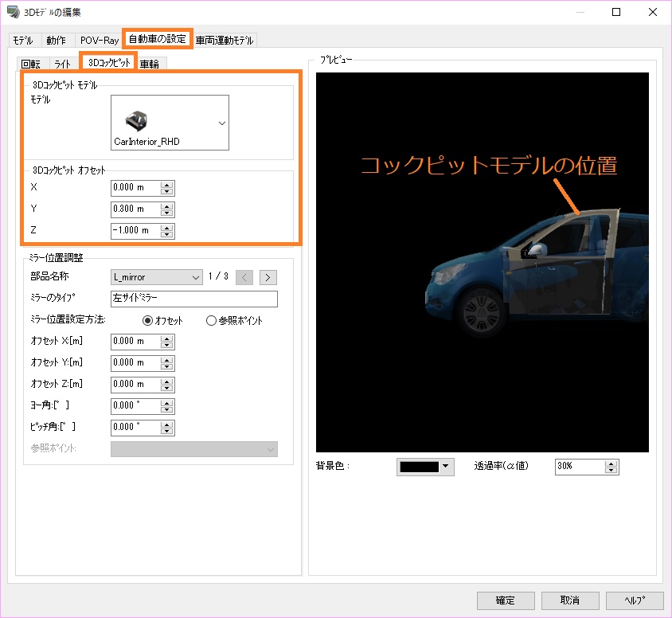Screen dimensions: 672x618
Task: Click the ミラーのタイプ text field
Action: coord(193,299)
